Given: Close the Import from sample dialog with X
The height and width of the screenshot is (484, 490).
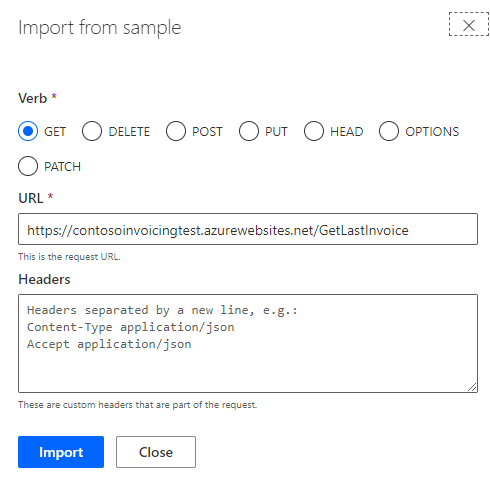Looking at the screenshot, I should pyautogui.click(x=469, y=24).
